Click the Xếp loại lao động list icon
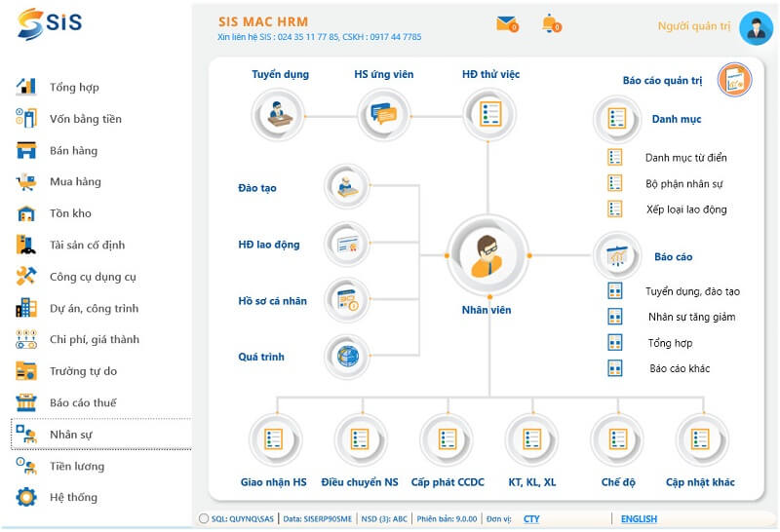The width and height of the screenshot is (780, 532). pyautogui.click(x=615, y=209)
